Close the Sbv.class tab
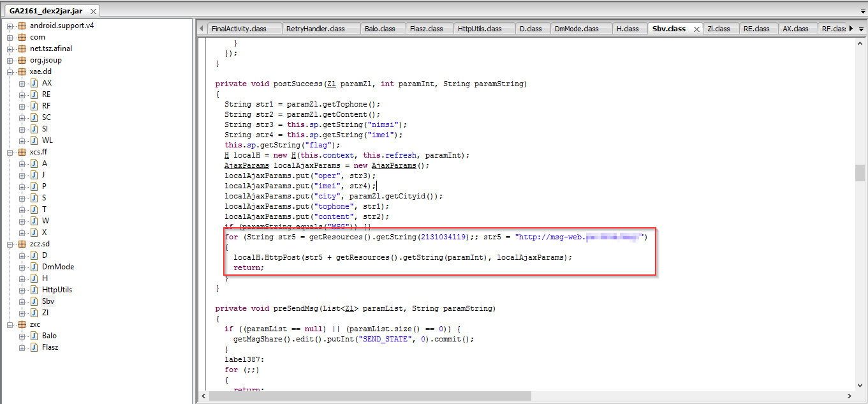This screenshot has width=868, height=404. click(x=696, y=29)
